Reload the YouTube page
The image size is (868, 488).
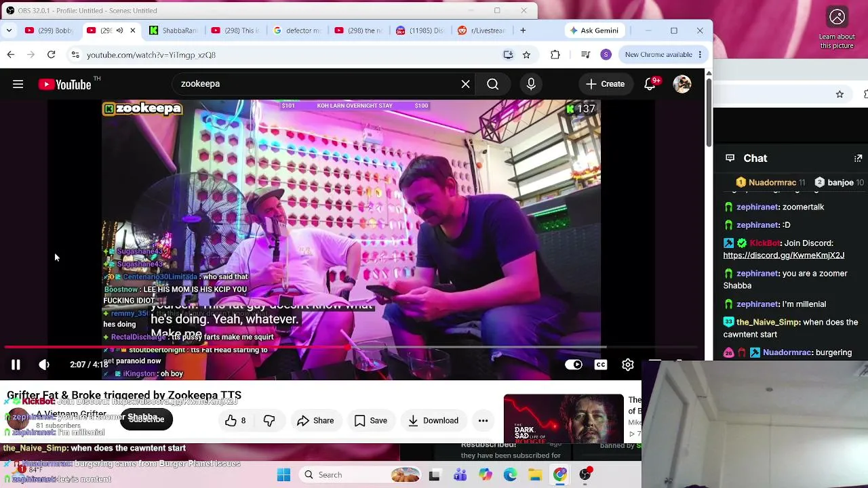[51, 55]
